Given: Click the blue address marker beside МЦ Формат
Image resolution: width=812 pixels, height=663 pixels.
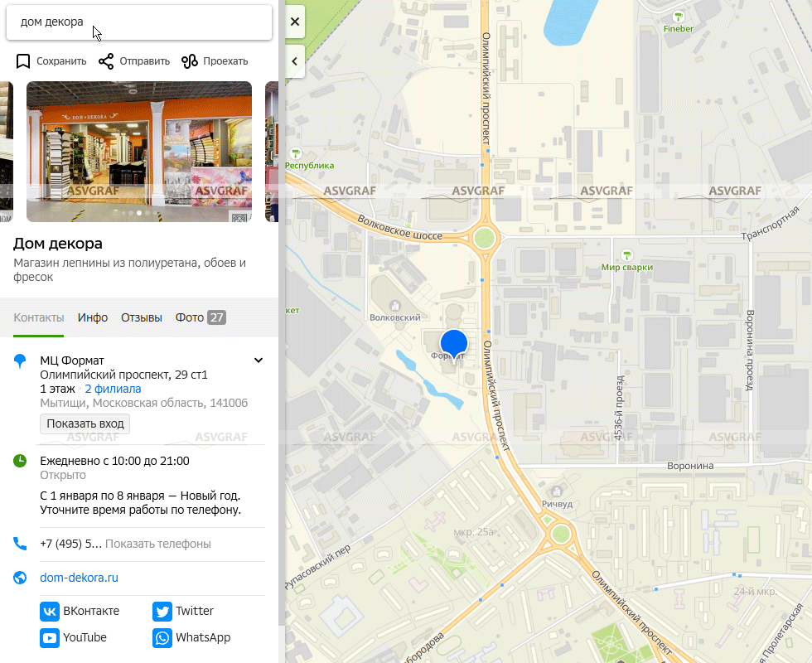Looking at the screenshot, I should (x=20, y=361).
